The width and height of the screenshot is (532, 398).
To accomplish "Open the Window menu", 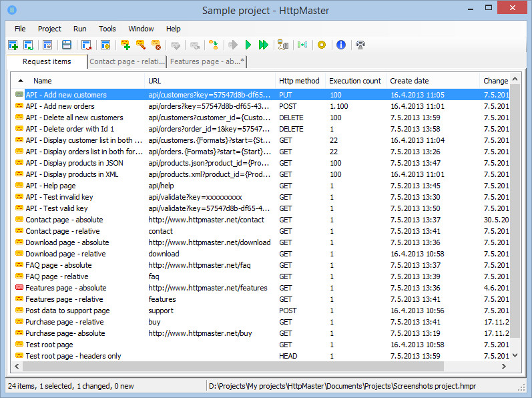I will (141, 29).
